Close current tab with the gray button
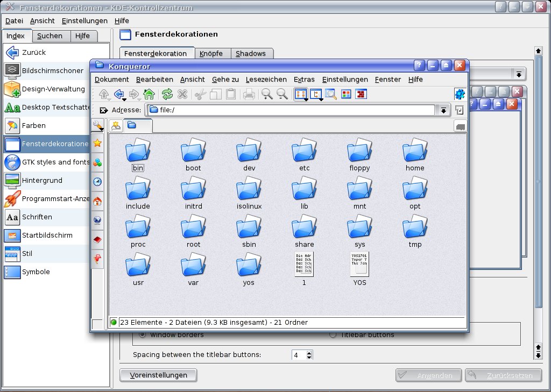 [461, 126]
